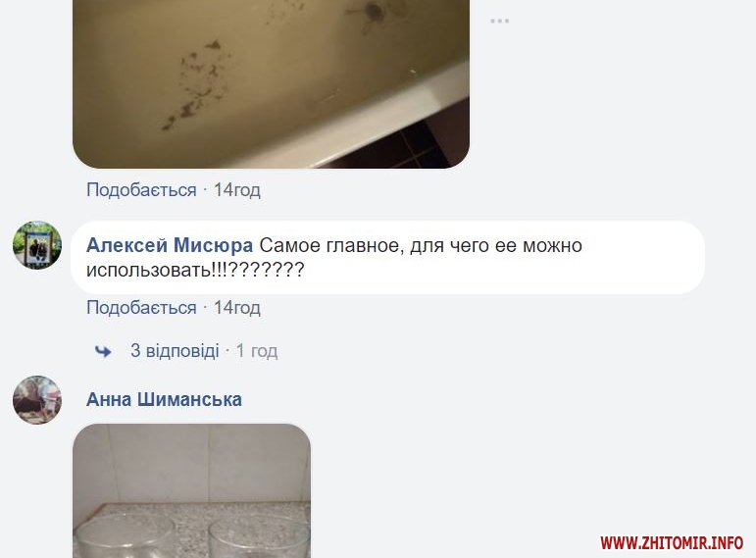
Task: Open the three-dot options menu beside the bathtub photo
Action: 499,22
